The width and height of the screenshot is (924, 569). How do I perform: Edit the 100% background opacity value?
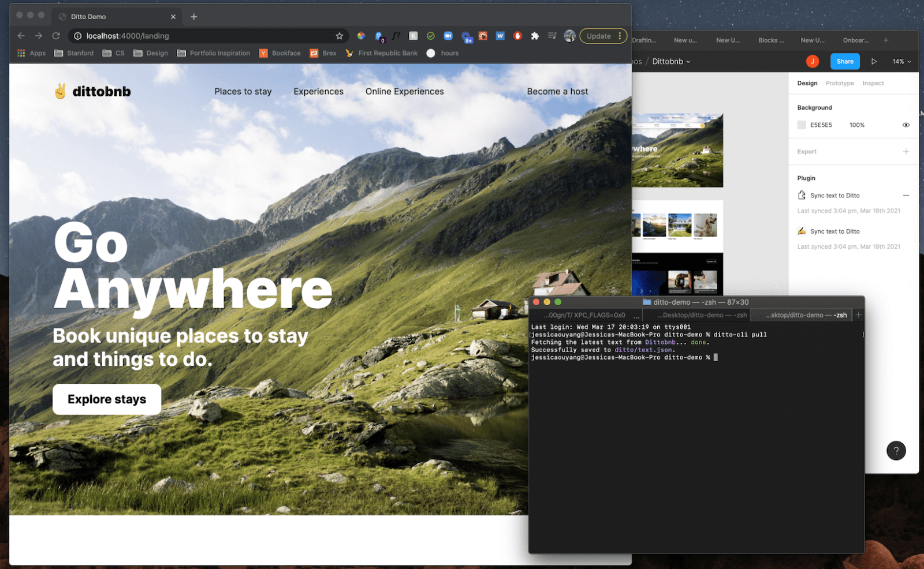click(857, 125)
